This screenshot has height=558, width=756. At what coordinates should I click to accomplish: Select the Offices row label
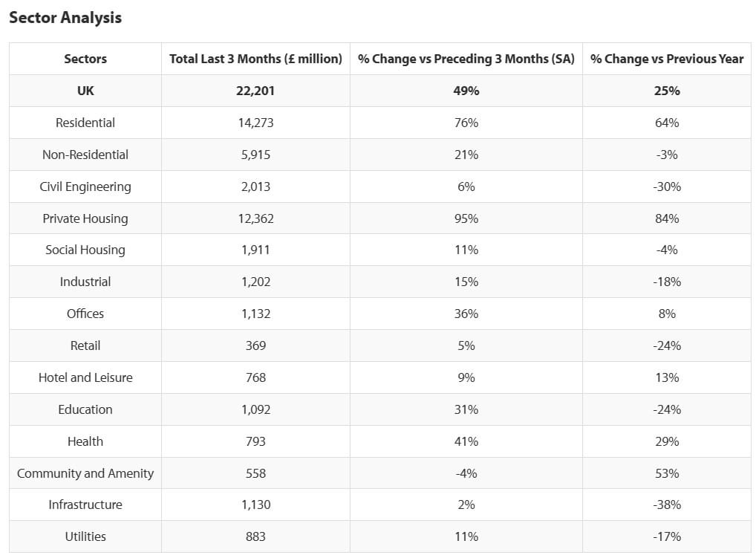tap(85, 314)
